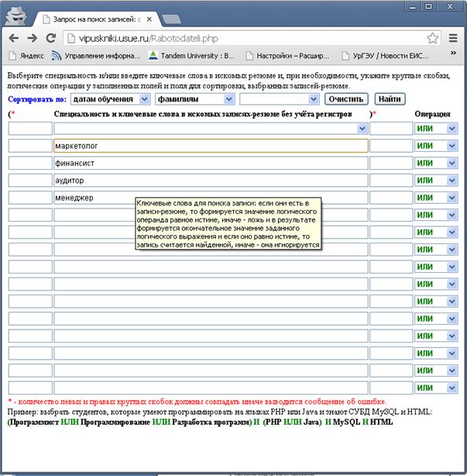
Task: Open the ИЛИ dropdown in the маркетолог row
Action: tap(436, 146)
